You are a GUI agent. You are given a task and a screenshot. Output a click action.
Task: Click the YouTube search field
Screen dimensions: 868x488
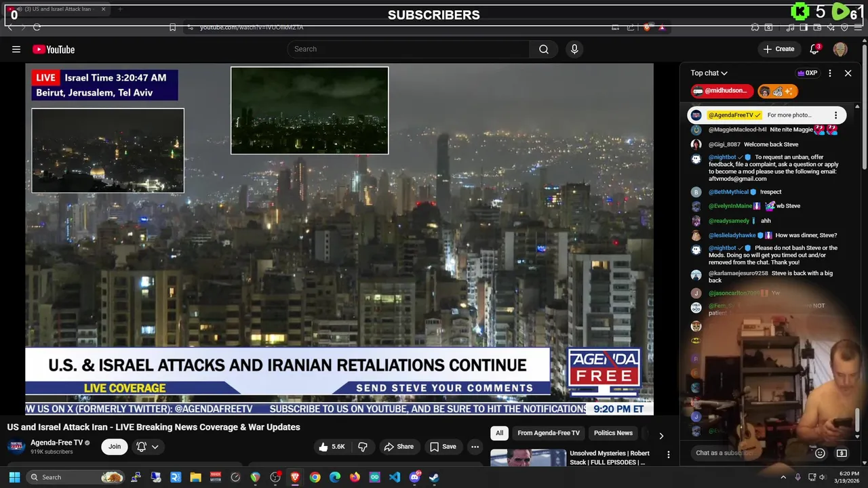[x=409, y=49]
